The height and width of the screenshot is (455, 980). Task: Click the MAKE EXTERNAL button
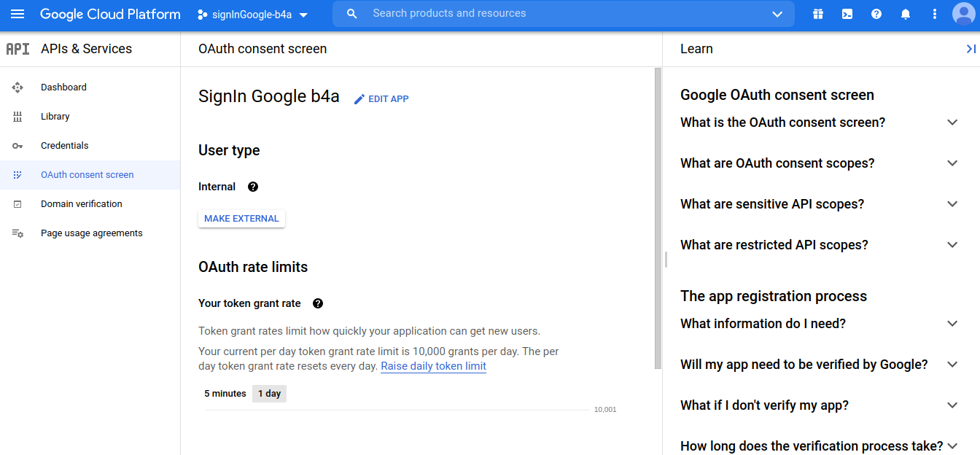[x=241, y=219]
